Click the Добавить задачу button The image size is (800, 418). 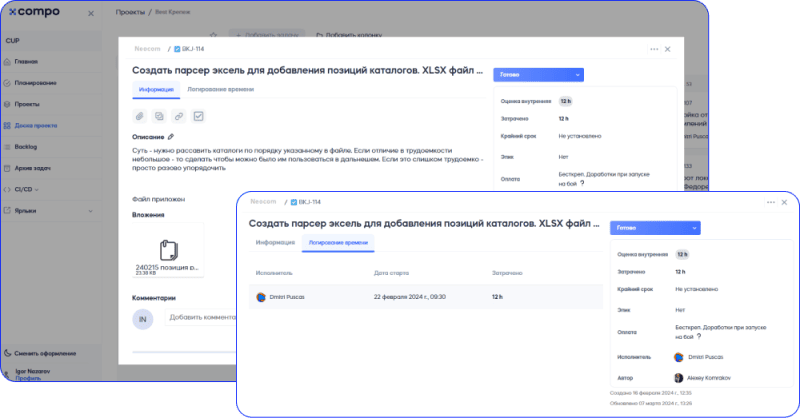coord(267,35)
